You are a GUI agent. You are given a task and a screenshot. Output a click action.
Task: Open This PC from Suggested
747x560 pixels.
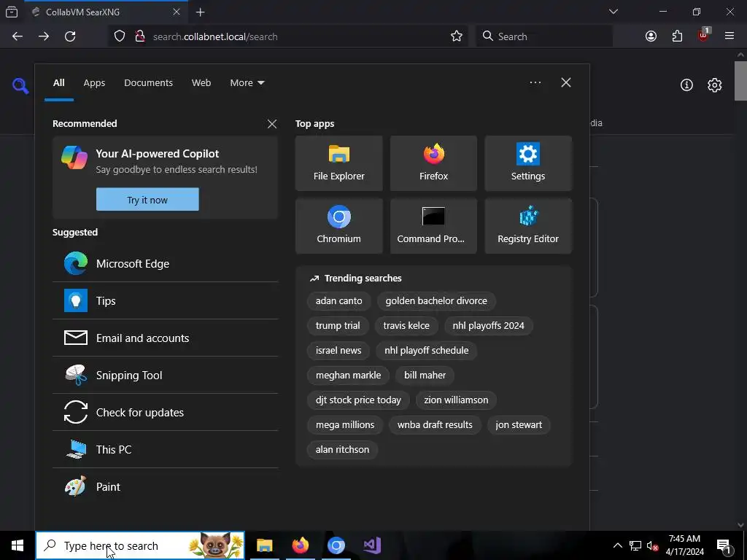[166, 449]
